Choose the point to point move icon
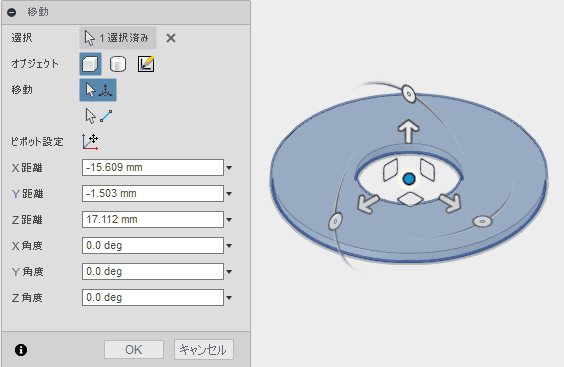 click(x=99, y=116)
